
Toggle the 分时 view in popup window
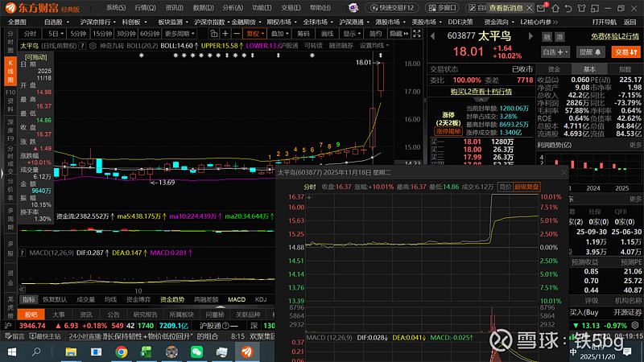tap(287, 186)
